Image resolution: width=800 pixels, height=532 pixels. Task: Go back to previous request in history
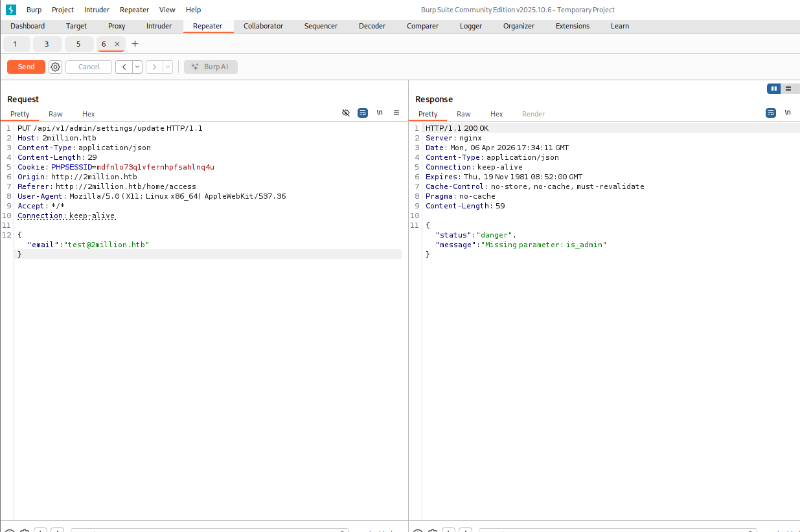click(x=124, y=67)
